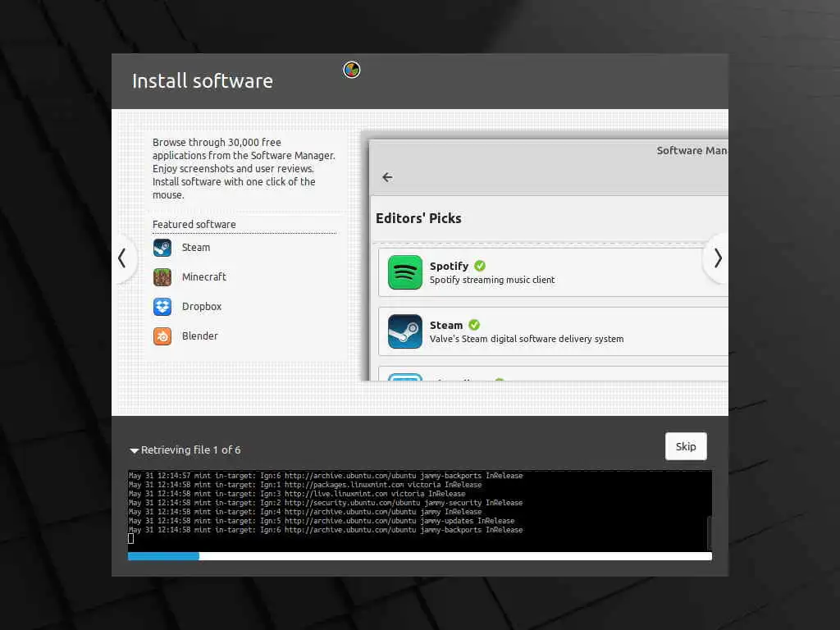
Task: Click the 'Steam' label in Featured software
Action: (196, 248)
